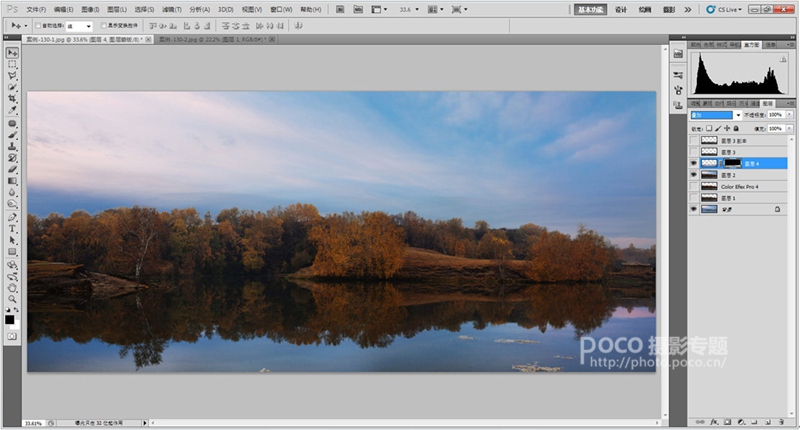This screenshot has height=430, width=800.
Task: Select the Eyedropper tool
Action: tap(12, 110)
